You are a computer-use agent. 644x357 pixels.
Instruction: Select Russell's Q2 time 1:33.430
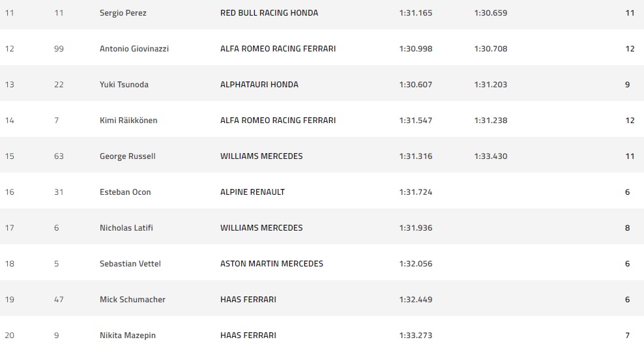490,156
